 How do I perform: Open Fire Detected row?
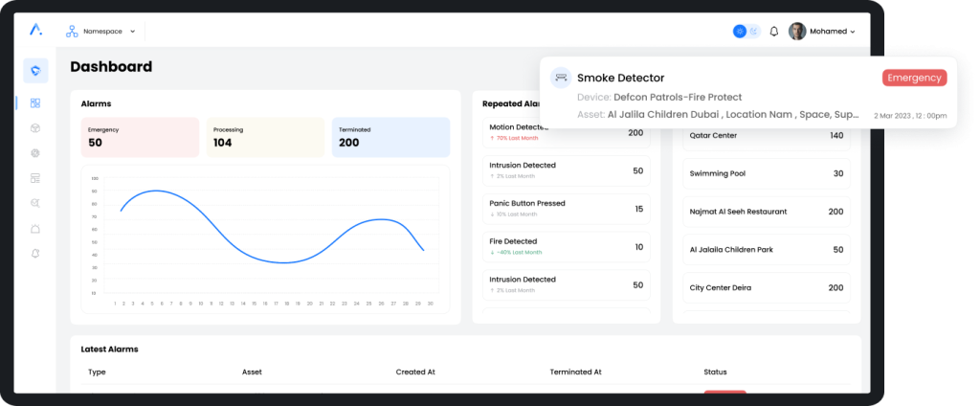point(567,247)
